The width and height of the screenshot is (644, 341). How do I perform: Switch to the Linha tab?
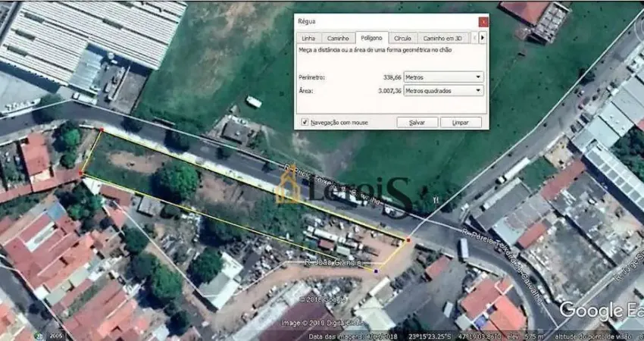pos(308,38)
